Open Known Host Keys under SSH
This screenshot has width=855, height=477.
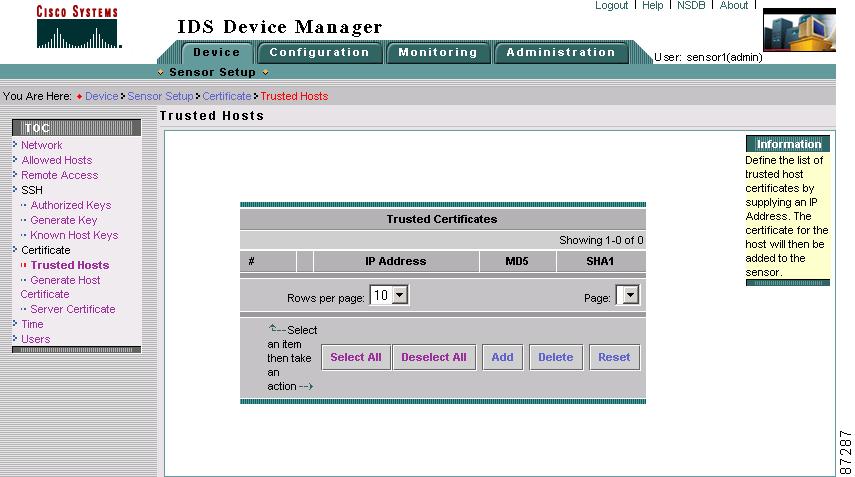point(74,235)
